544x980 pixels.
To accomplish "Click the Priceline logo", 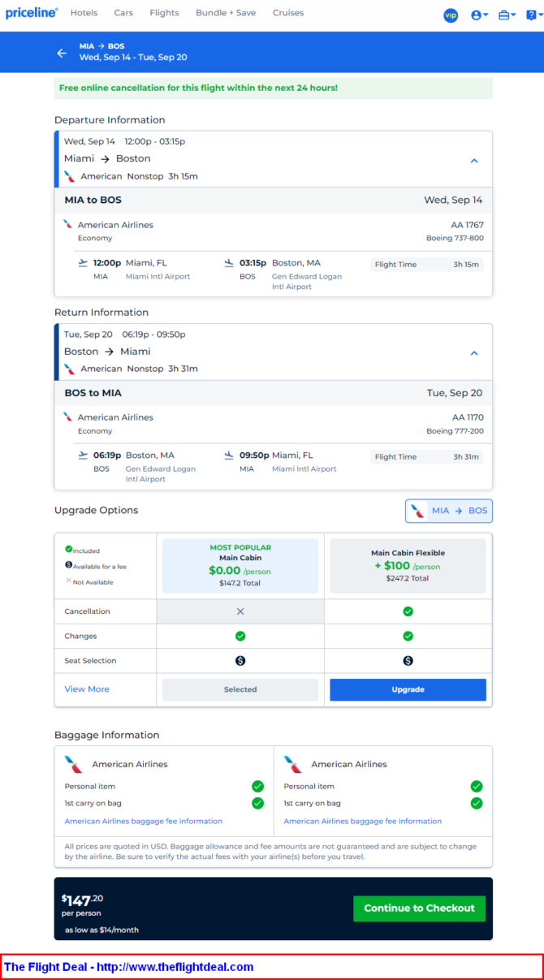I will (32, 13).
